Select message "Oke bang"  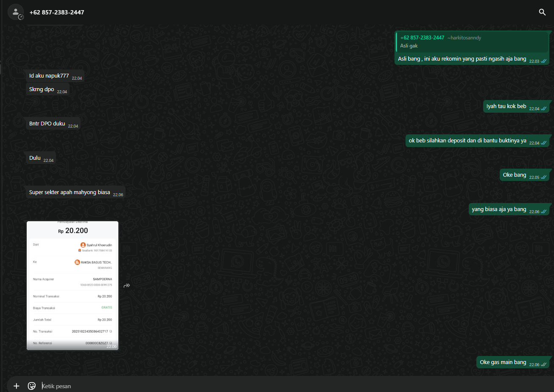coord(525,175)
